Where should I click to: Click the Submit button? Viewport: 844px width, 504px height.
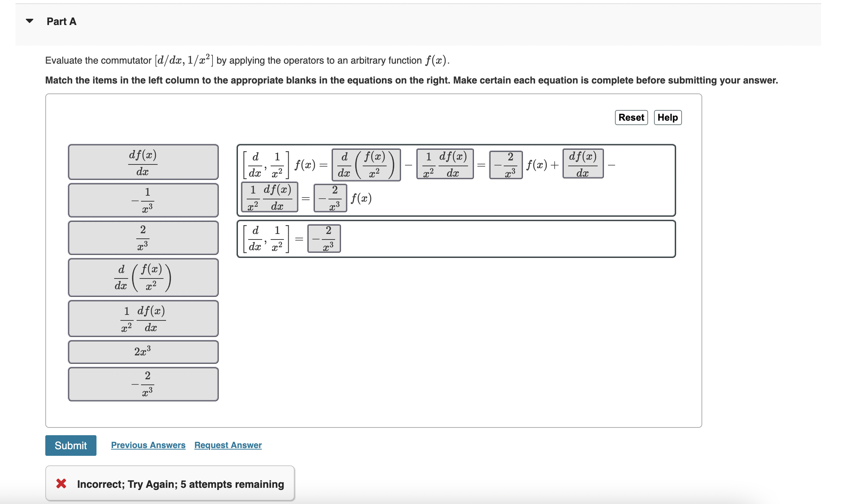pos(70,446)
